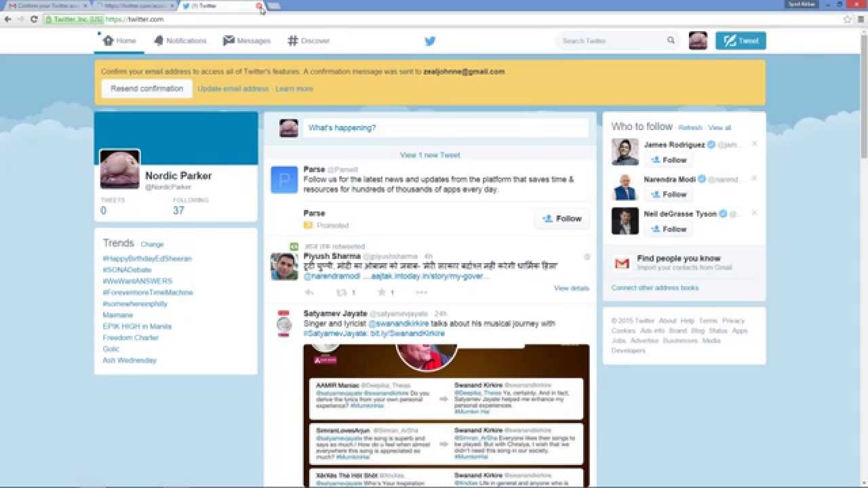Screen dimensions: 868x488
Task: Open Freedom Charter trend
Action: pyautogui.click(x=131, y=338)
